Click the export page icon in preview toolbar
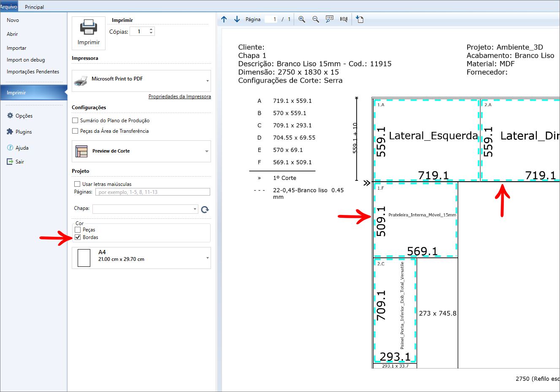Image resolution: width=560 pixels, height=392 pixels. pyautogui.click(x=360, y=19)
